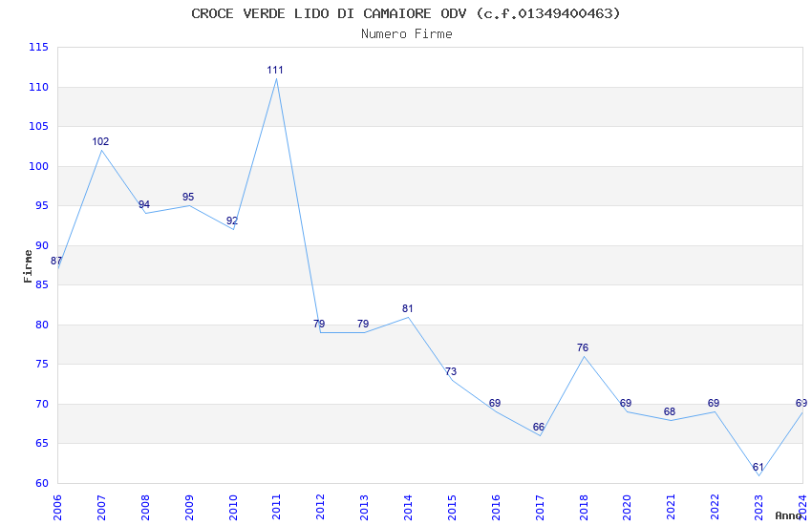
Task: Click the Anno horizontal axis title
Action: (788, 515)
